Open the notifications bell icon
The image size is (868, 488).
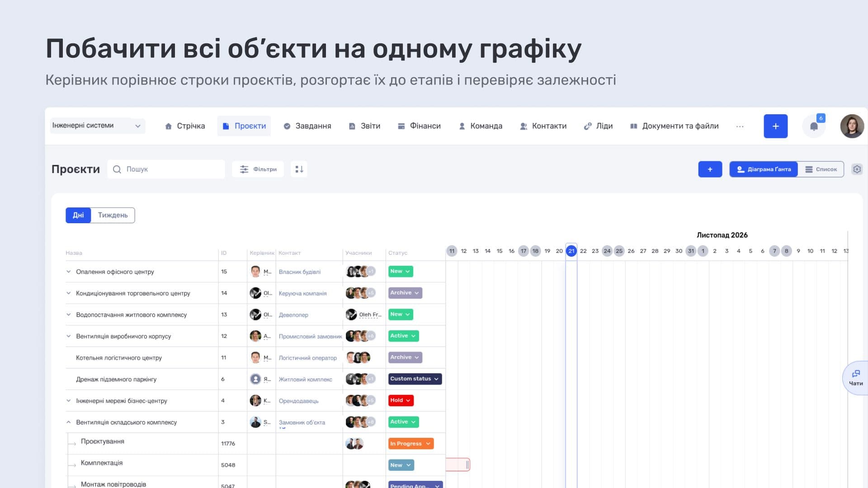(x=814, y=127)
